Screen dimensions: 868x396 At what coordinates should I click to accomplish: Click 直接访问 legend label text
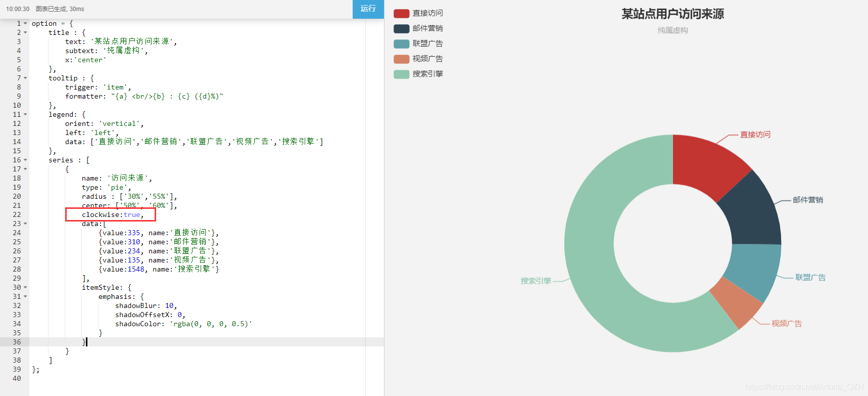point(428,13)
